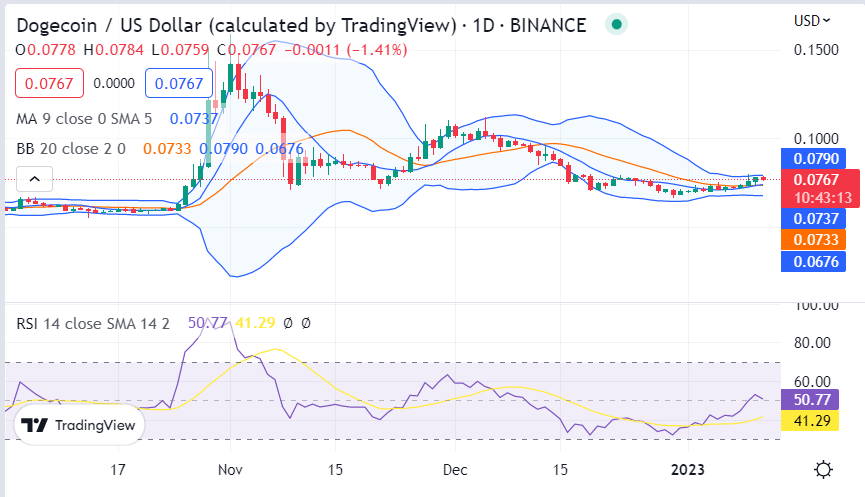Click the 0.1500 price axis label
The width and height of the screenshot is (865, 497).
click(x=816, y=50)
